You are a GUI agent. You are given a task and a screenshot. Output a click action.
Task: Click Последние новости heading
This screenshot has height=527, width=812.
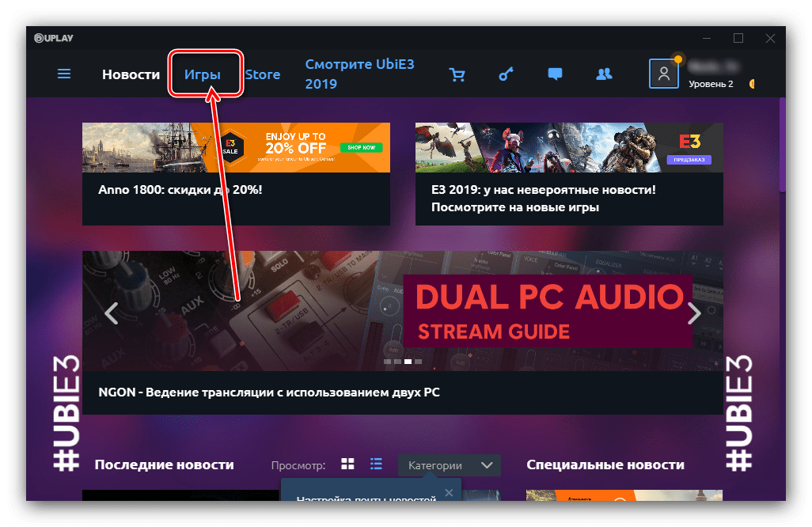click(x=164, y=464)
